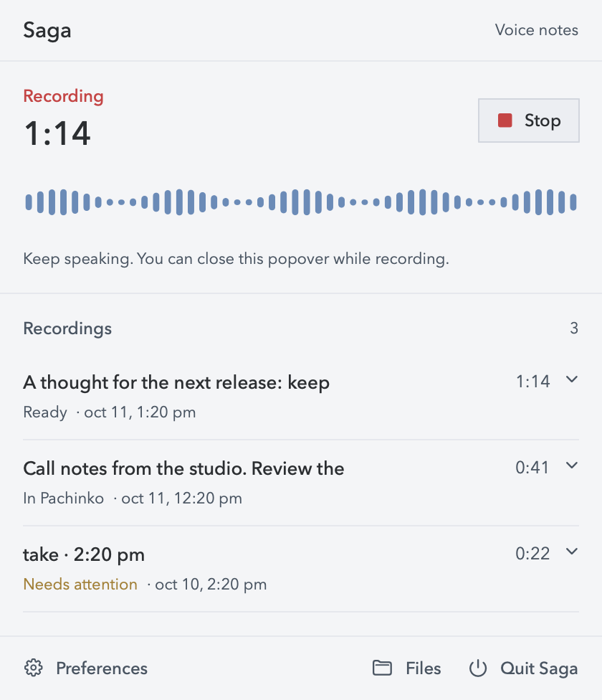Image resolution: width=602 pixels, height=700 pixels.
Task: Click the Preferences gear icon
Action: pyautogui.click(x=34, y=668)
